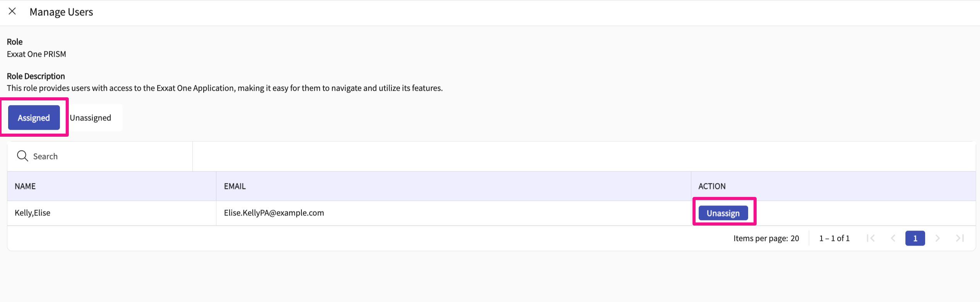Screen dimensions: 980x302
Task: Go to the next page arrow
Action: click(x=937, y=238)
